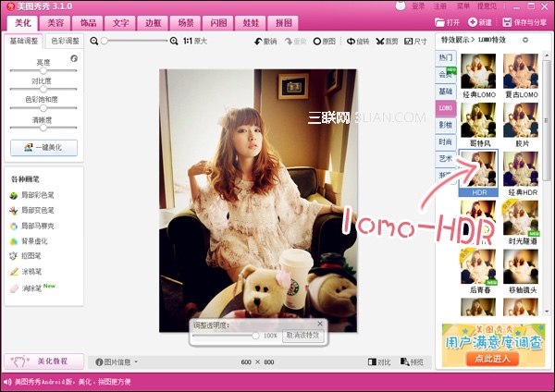
Task: Adjust the 色彩饱和度 saturation slider
Action: pyautogui.click(x=43, y=108)
